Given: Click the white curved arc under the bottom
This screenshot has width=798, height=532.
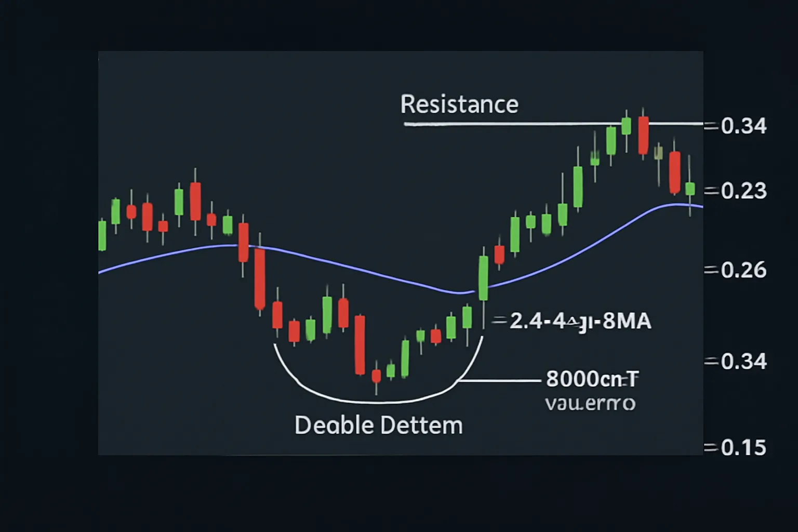Looking at the screenshot, I should (x=378, y=379).
